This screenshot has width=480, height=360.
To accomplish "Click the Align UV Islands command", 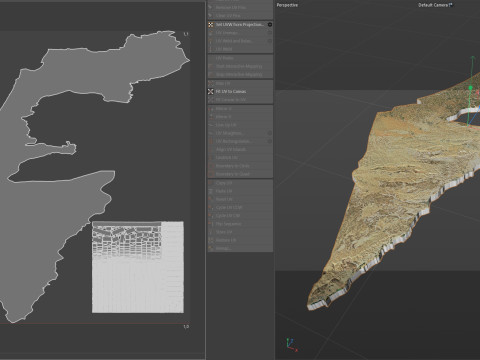I will [x=240, y=149].
